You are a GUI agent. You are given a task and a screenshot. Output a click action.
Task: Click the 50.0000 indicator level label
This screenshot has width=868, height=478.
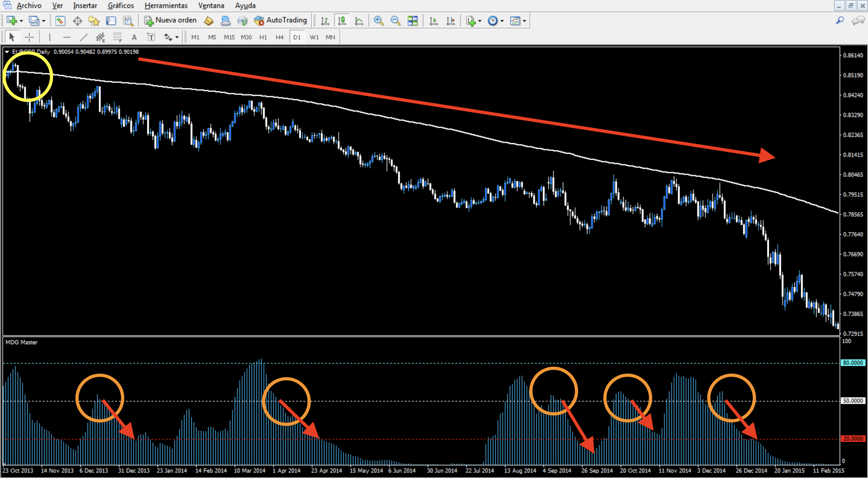pyautogui.click(x=853, y=401)
